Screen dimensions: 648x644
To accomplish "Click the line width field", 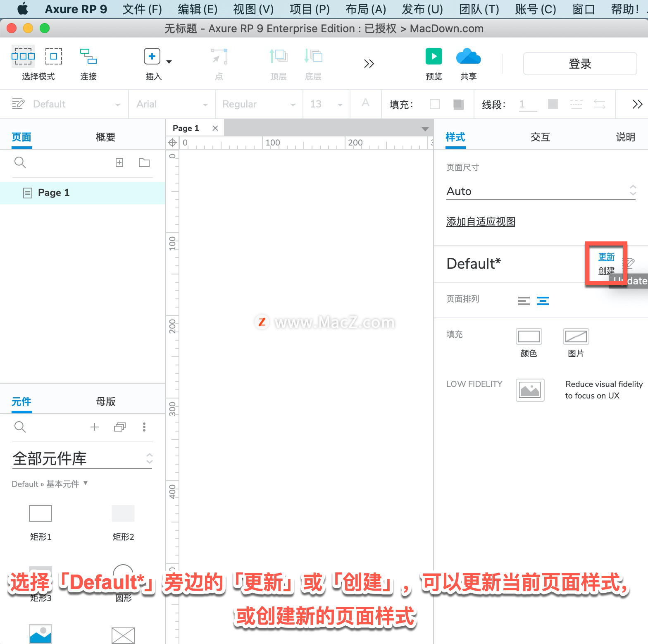I will [528, 105].
